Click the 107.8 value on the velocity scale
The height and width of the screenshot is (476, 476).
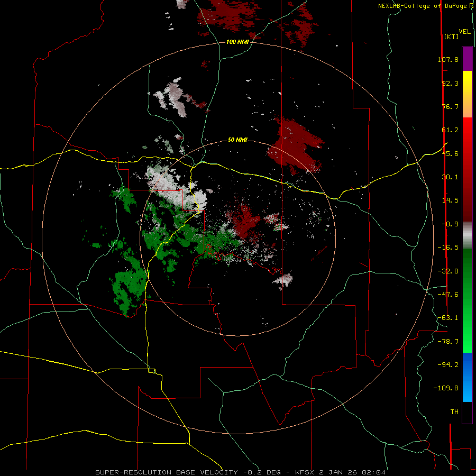click(448, 59)
